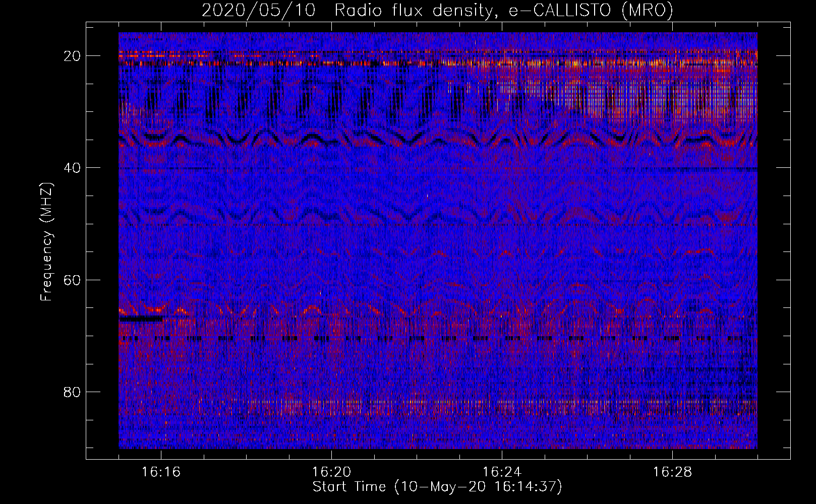Click the 'Start Time (10-May-20 16:14:37)' label

437,487
